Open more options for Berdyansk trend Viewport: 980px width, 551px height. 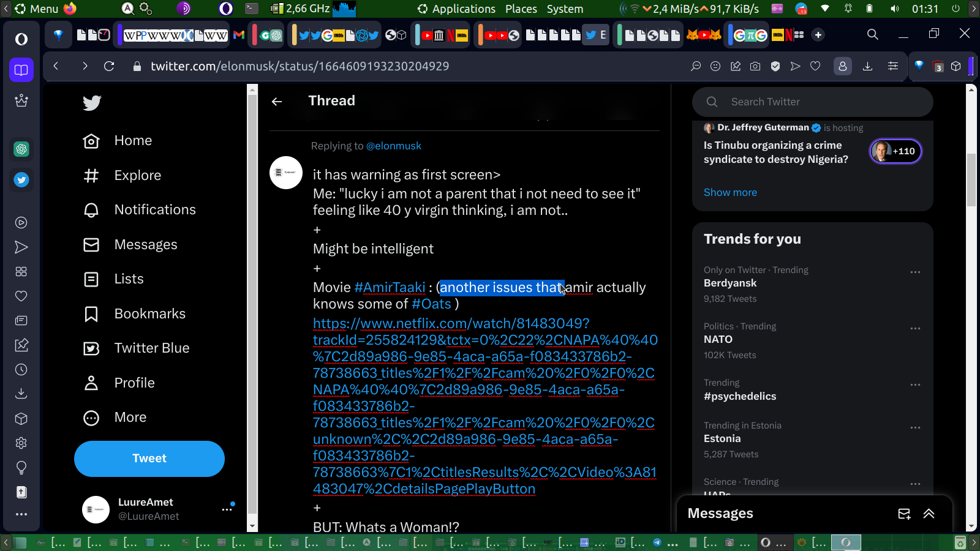tap(915, 272)
